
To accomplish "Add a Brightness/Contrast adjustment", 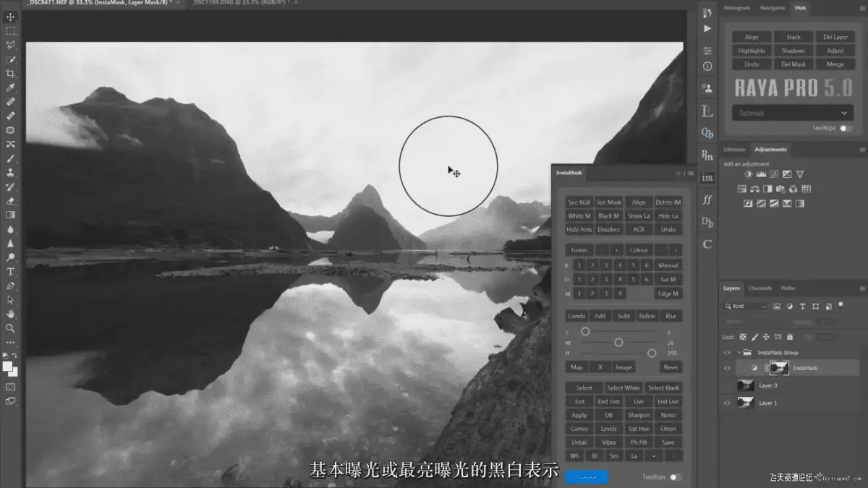I will pos(748,174).
